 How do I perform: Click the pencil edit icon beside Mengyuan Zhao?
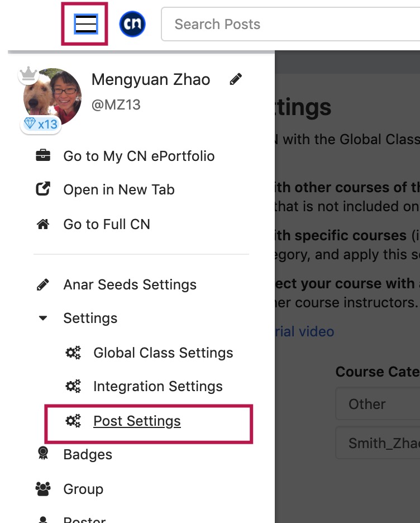pyautogui.click(x=236, y=79)
